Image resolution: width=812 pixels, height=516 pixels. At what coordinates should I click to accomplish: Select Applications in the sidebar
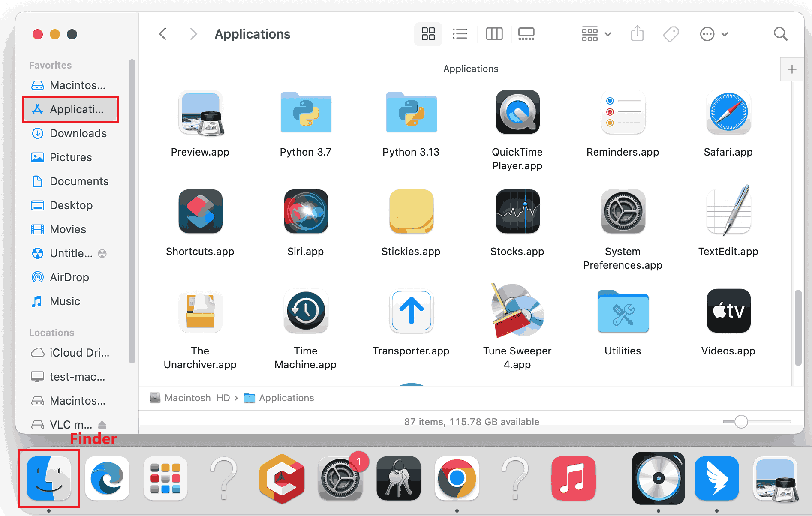(x=71, y=109)
